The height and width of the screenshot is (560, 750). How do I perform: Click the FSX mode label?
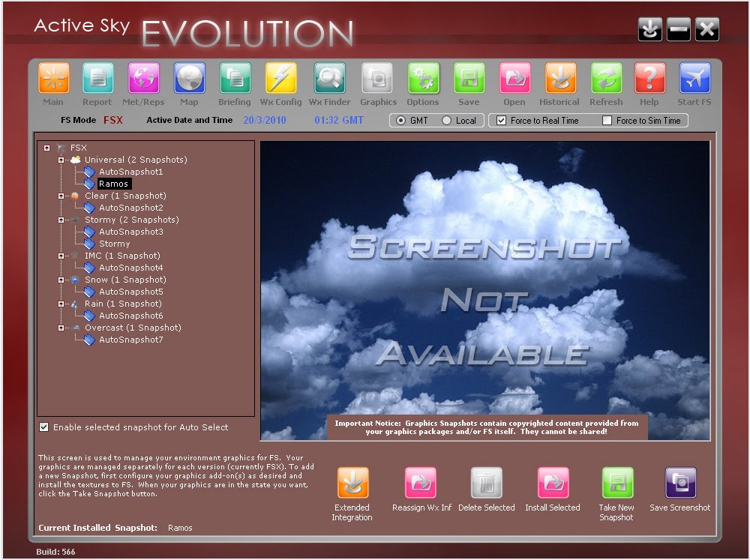(x=113, y=120)
